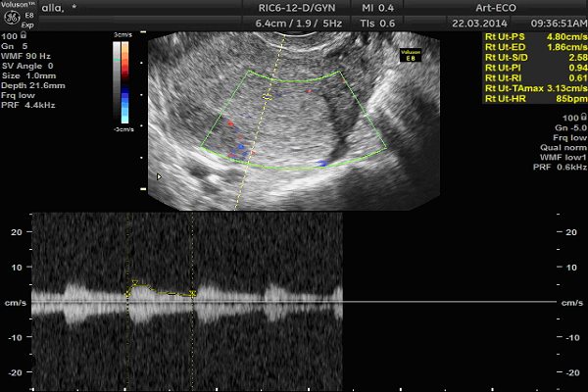Click the GE logo in top-left corner
The height and width of the screenshot is (392, 588).
[x=12, y=18]
